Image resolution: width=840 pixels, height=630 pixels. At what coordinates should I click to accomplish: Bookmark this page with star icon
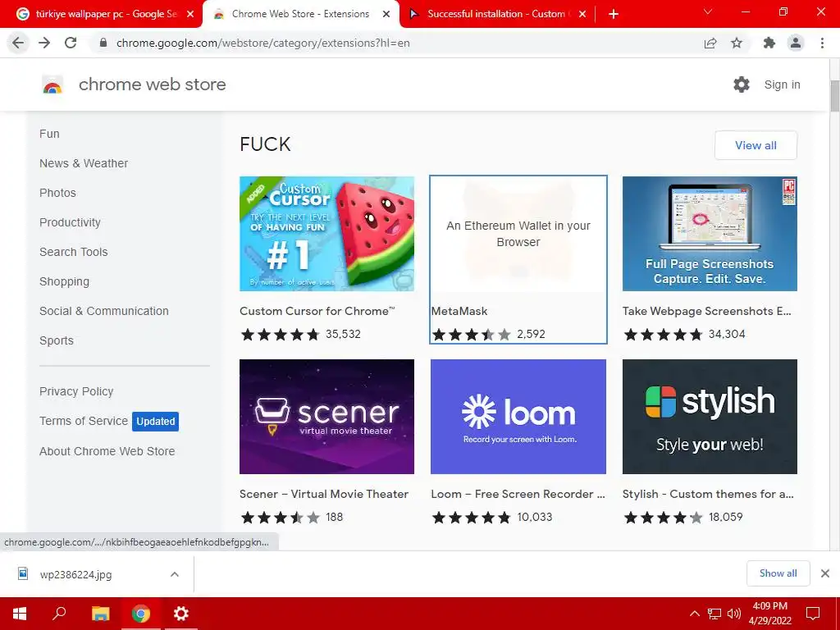[x=737, y=43]
